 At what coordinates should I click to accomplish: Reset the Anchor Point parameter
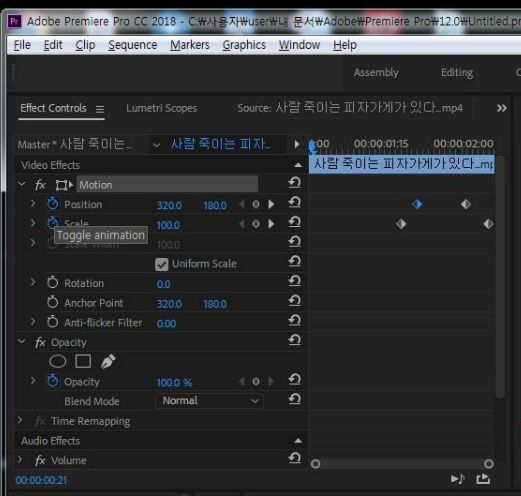295,301
